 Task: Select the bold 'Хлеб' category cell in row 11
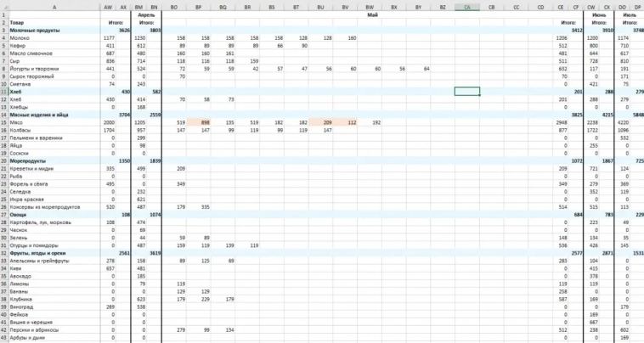pyautogui.click(x=54, y=92)
